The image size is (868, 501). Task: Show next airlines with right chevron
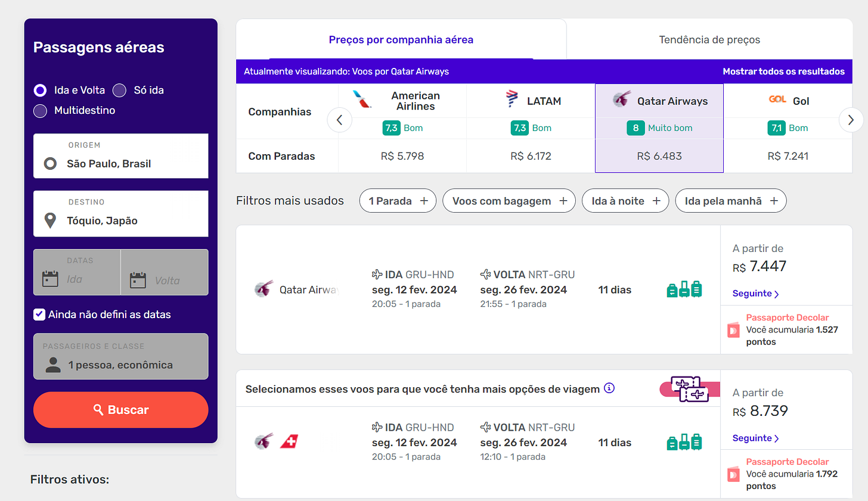[851, 120]
